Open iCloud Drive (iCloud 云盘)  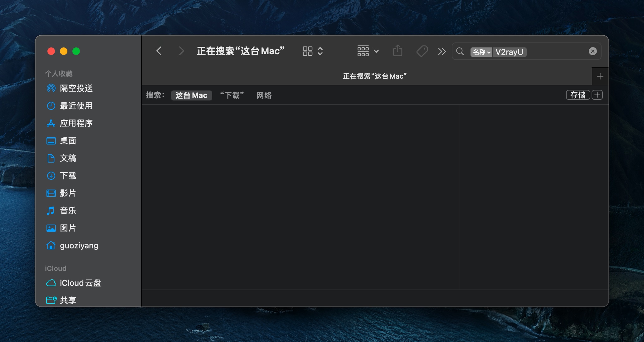[80, 283]
